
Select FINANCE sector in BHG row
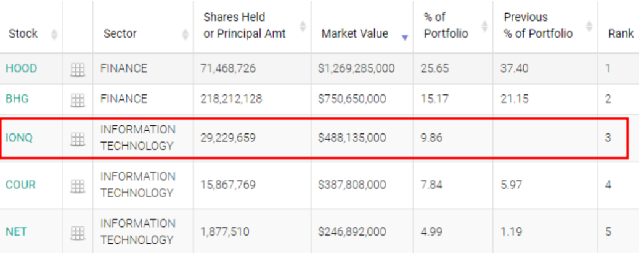coord(124,99)
